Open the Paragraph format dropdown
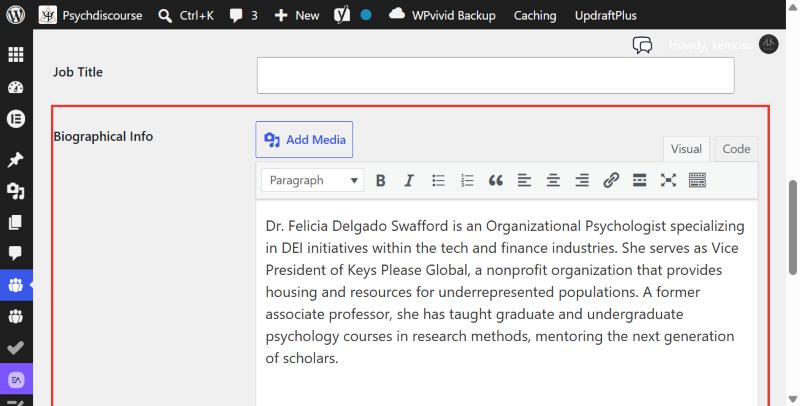 coord(313,180)
